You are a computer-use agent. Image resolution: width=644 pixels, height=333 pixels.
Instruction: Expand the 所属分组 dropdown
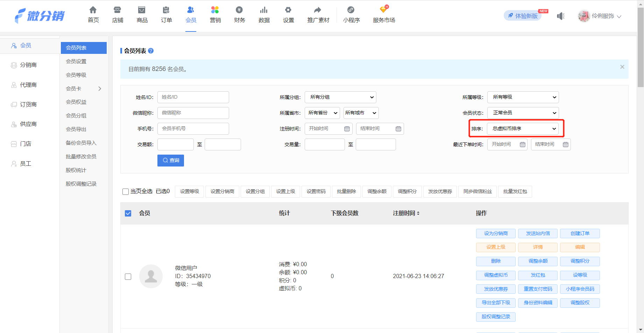pyautogui.click(x=340, y=97)
